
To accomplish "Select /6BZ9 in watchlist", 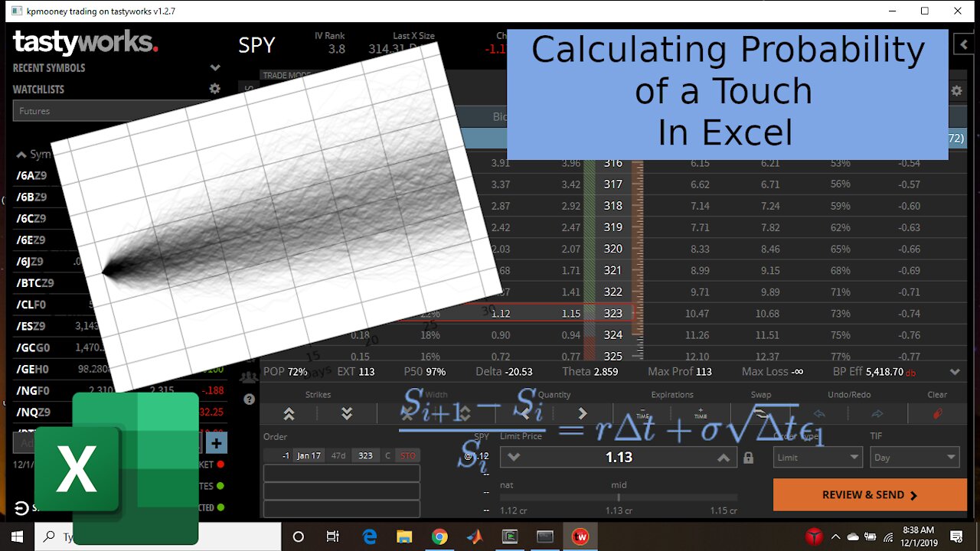I will coord(31,197).
